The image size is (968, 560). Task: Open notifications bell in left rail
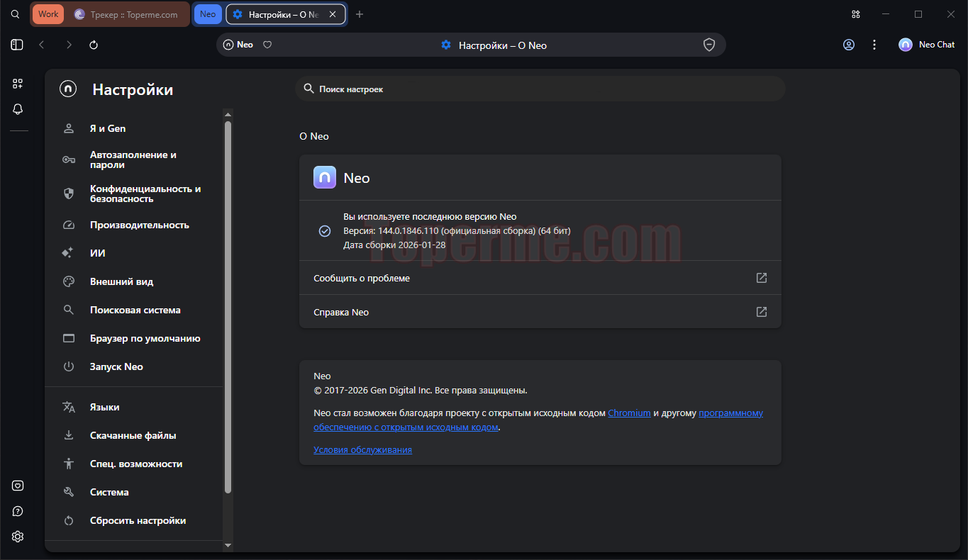coord(18,109)
